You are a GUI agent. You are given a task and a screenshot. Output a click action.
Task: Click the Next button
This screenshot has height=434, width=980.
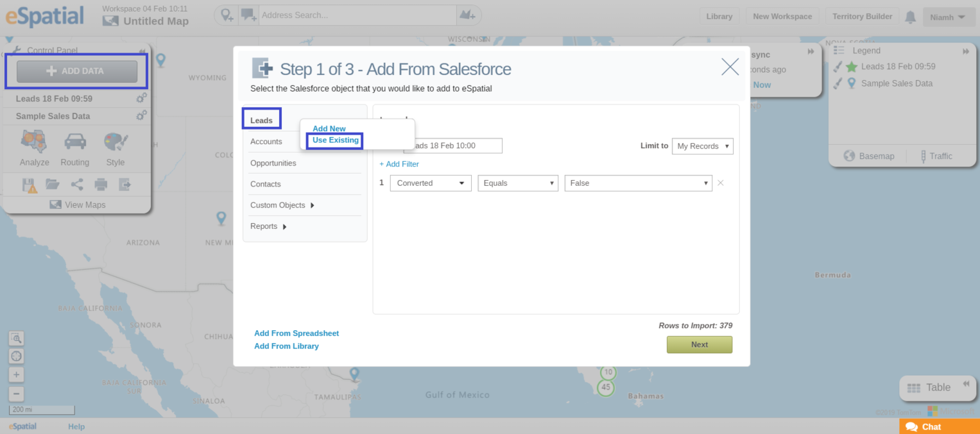(700, 345)
